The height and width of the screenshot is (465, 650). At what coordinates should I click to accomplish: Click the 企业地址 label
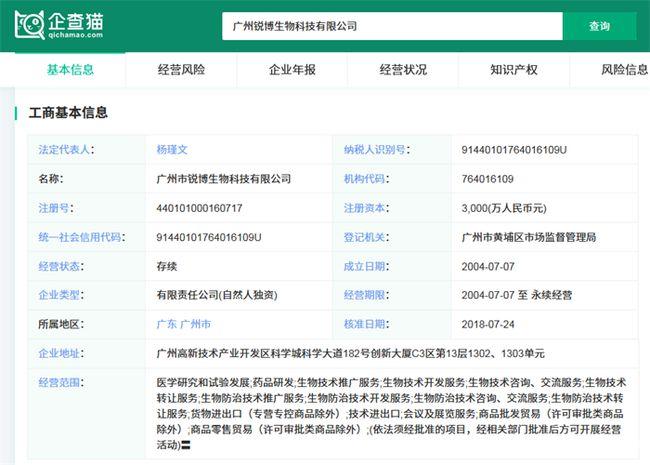click(x=61, y=354)
